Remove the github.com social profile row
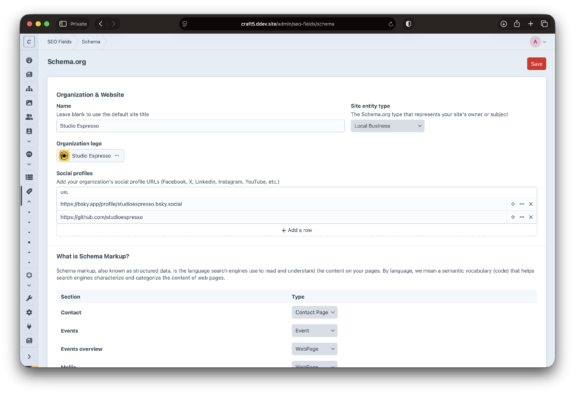The image size is (576, 395). [531, 217]
